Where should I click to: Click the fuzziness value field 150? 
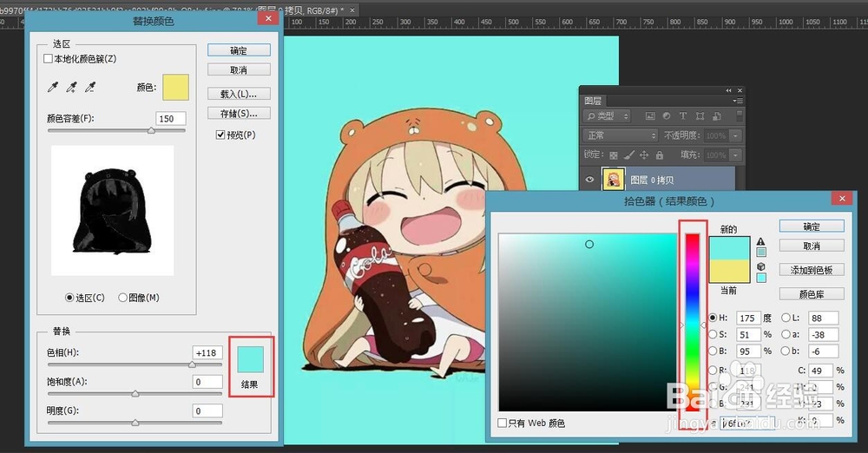click(x=170, y=119)
